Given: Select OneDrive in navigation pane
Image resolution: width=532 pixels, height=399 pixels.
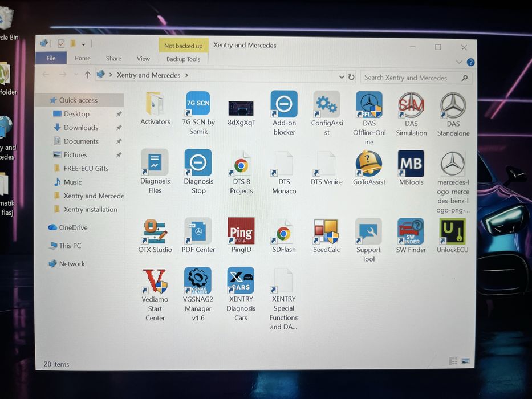Looking at the screenshot, I should (73, 227).
